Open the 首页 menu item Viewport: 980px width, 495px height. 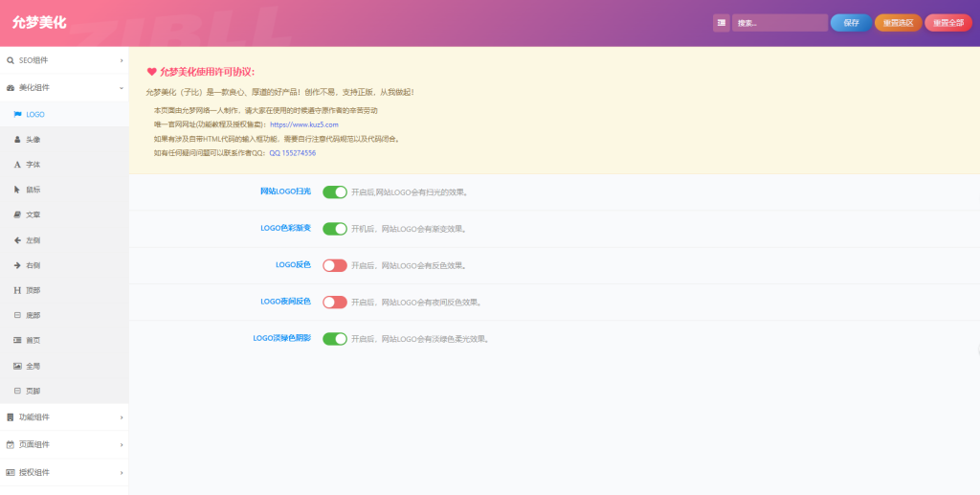pos(64,341)
